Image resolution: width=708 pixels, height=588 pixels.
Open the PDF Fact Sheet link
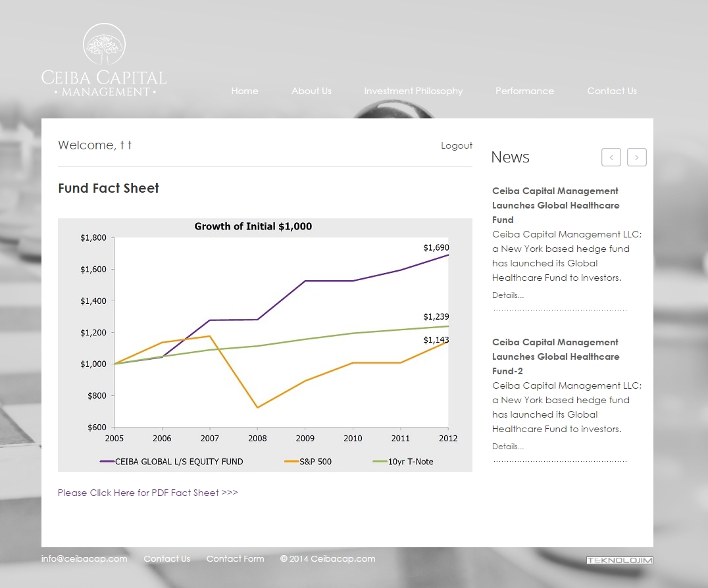point(147,493)
